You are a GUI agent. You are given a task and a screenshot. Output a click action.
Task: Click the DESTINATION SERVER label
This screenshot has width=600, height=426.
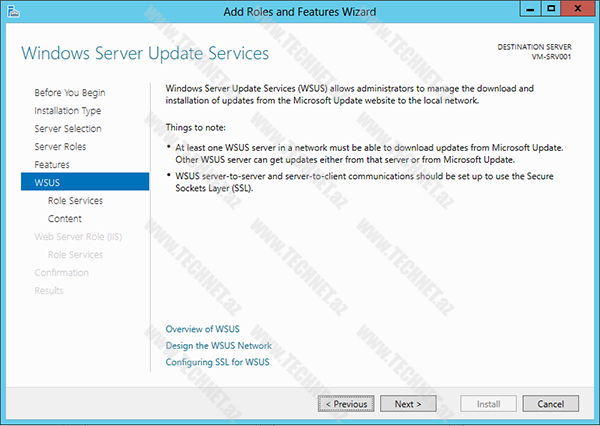coord(535,47)
